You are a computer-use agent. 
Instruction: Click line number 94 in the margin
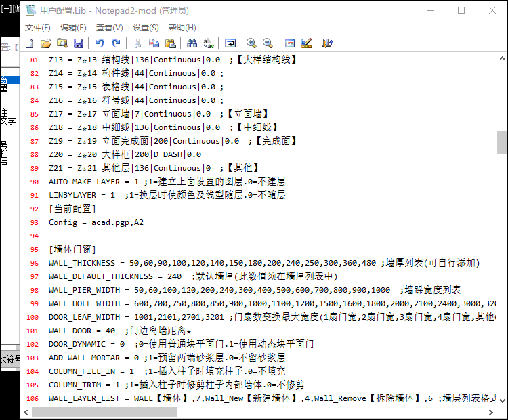coord(35,236)
